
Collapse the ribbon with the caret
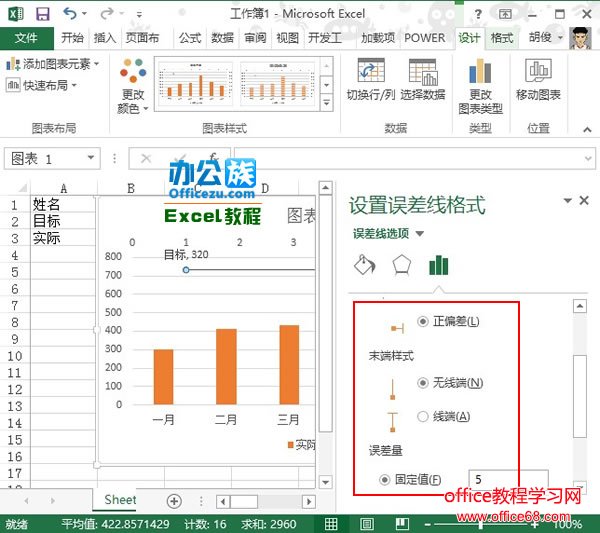(587, 130)
